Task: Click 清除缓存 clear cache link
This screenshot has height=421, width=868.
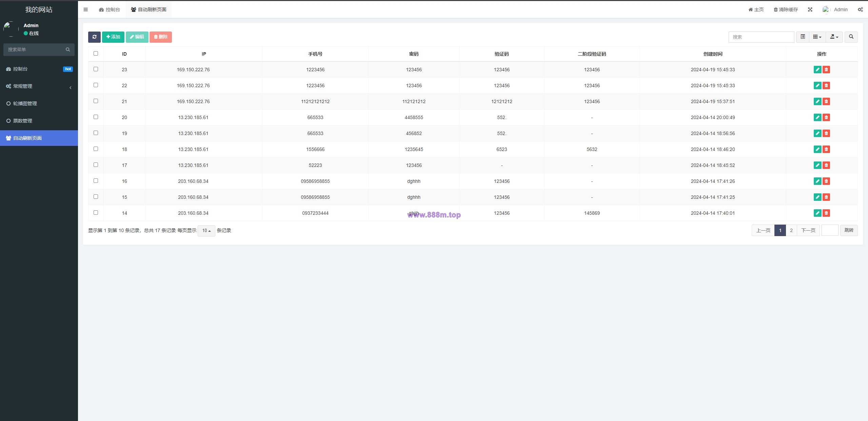Action: click(x=786, y=9)
